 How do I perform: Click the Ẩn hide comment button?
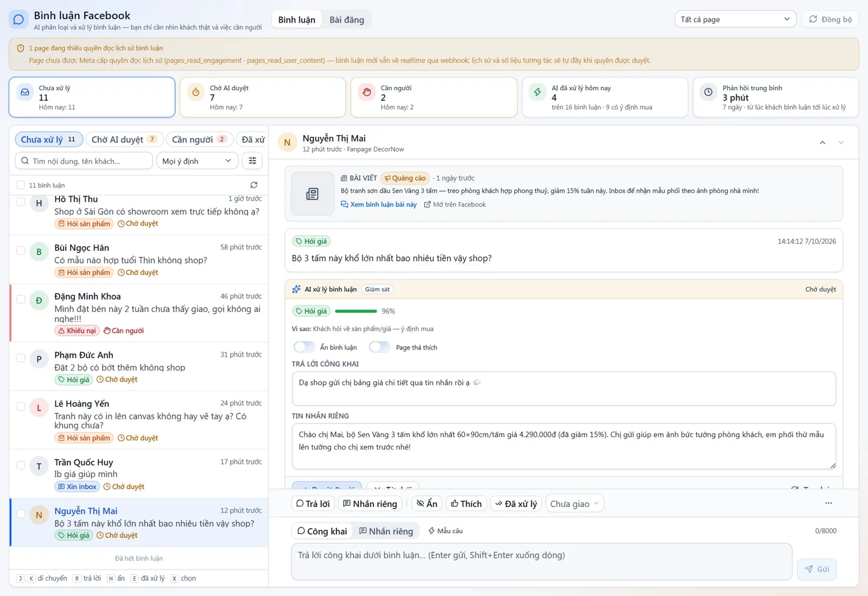point(427,504)
